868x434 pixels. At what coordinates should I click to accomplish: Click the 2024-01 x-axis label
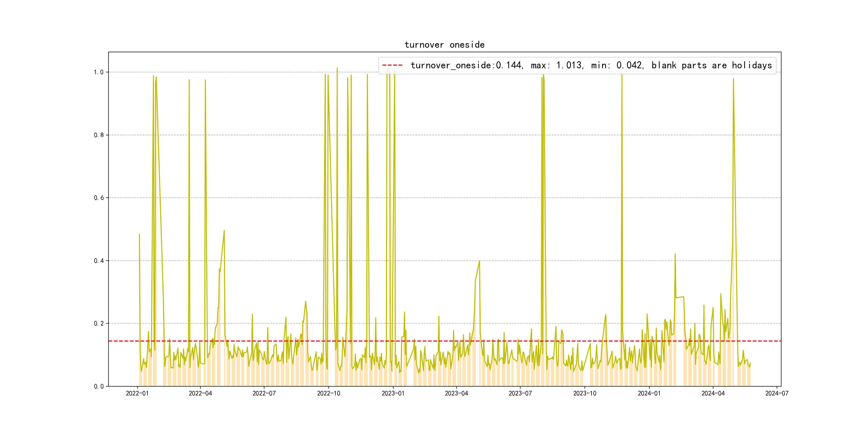(x=649, y=394)
